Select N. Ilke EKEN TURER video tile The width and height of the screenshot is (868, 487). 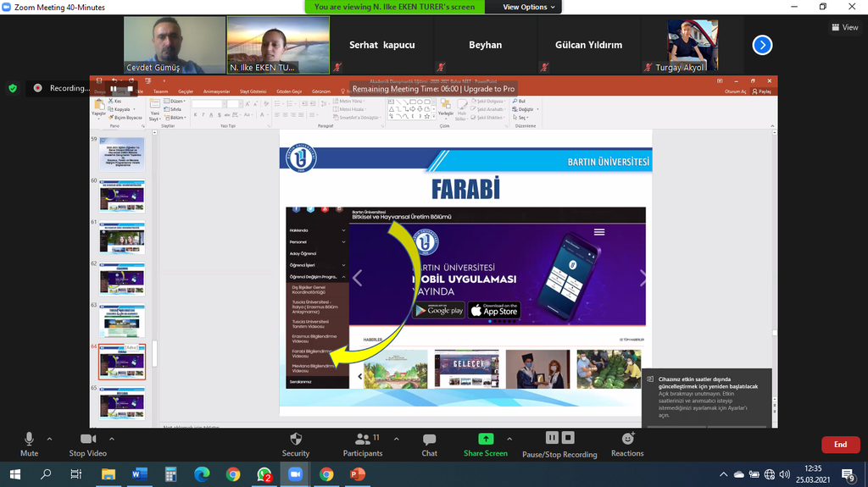[278, 45]
